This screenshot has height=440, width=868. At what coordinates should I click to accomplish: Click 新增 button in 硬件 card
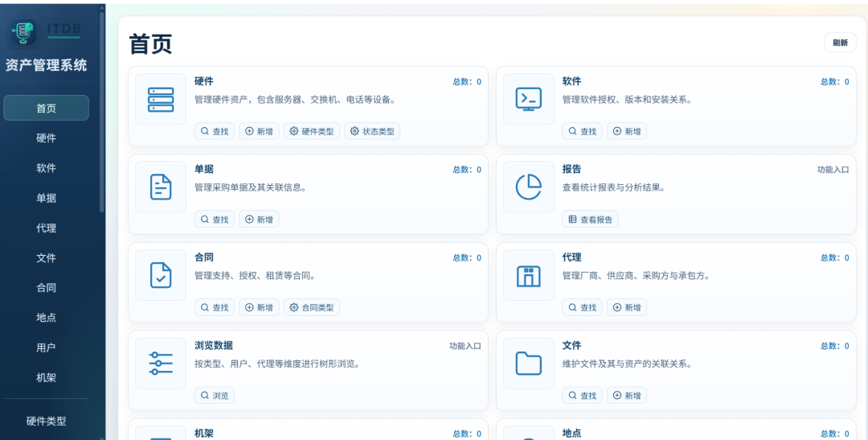click(259, 131)
